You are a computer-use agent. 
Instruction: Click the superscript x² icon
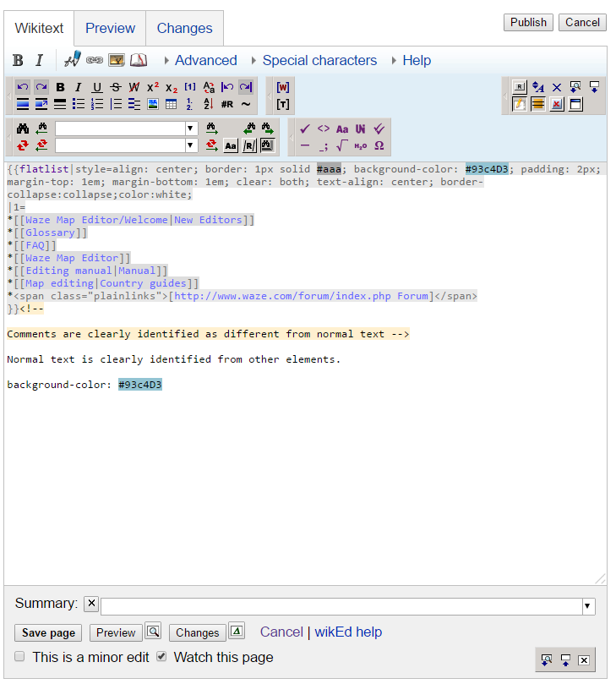tap(153, 87)
